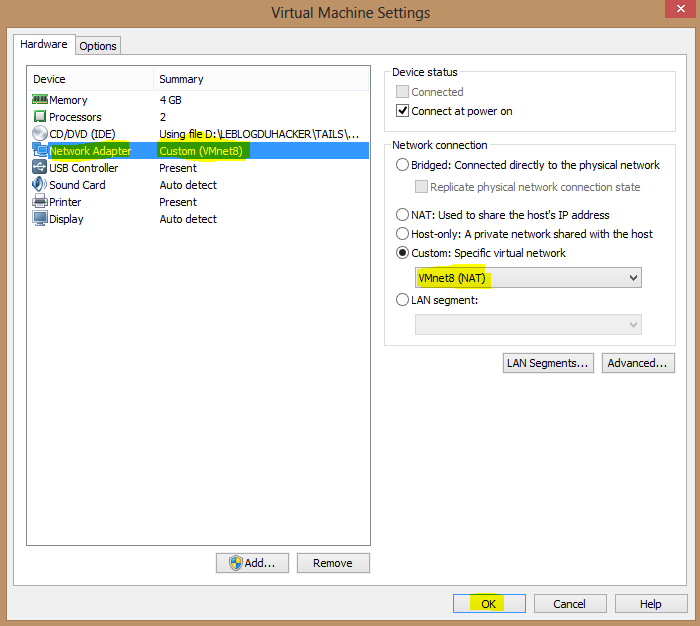Select the Network Adapter icon
The image size is (700, 626).
click(x=40, y=150)
